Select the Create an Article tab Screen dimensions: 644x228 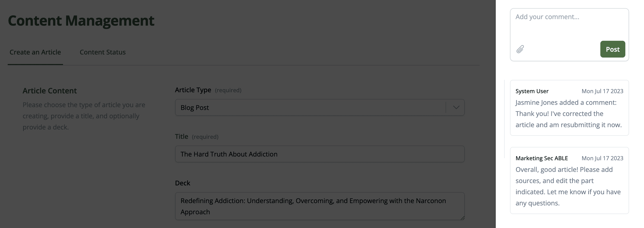[35, 52]
